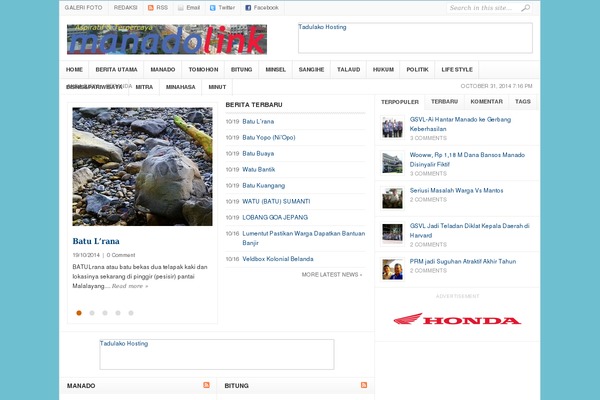Image resolution: width=600 pixels, height=400 pixels.
Task: Open GSVL Jadi Teladan Diklat article
Action: tap(470, 230)
